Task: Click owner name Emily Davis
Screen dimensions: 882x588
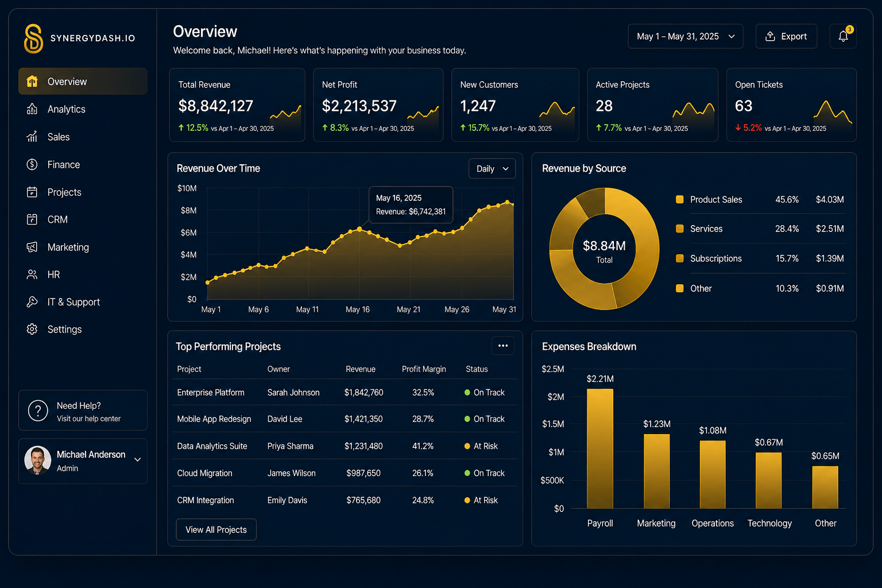Action: point(287,500)
